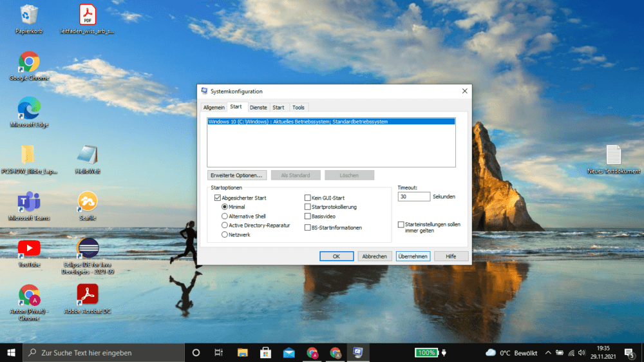Select the active Start boot tab
Image resolution: width=644 pixels, height=362 pixels.
coord(236,106)
